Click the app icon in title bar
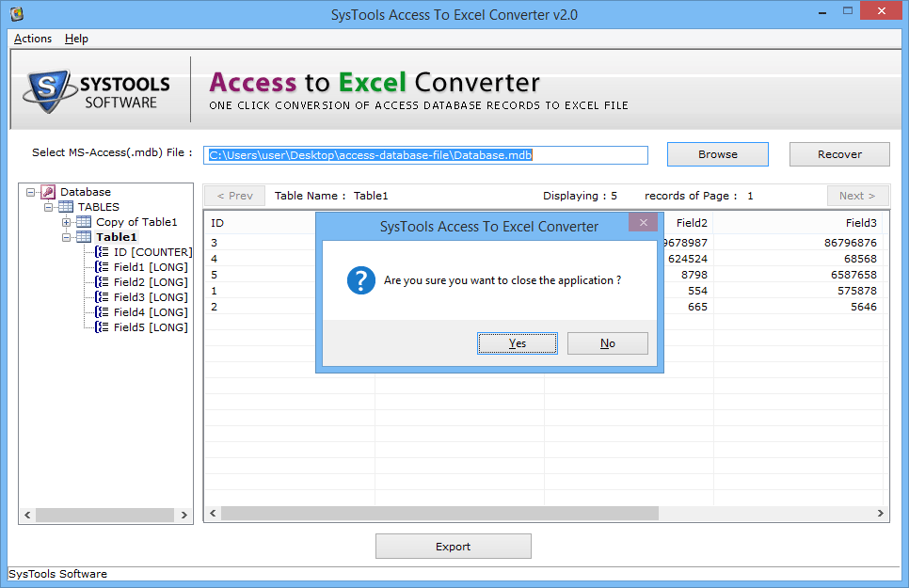The image size is (909, 588). (17, 14)
